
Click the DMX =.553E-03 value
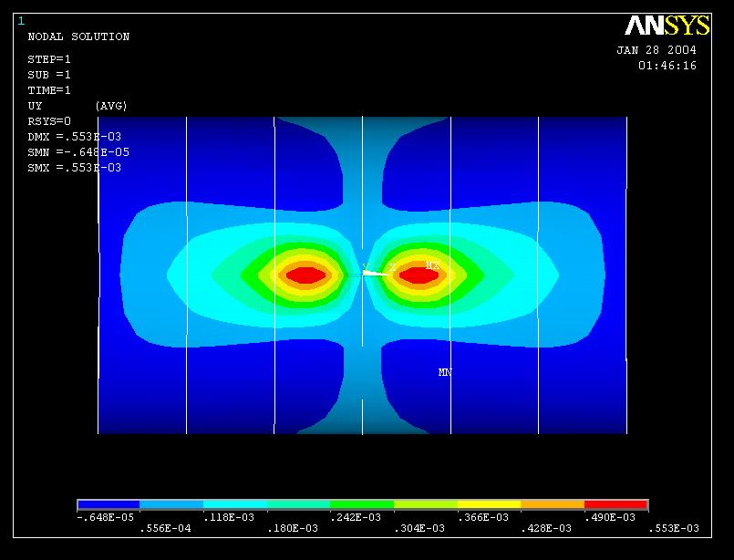click(x=75, y=137)
